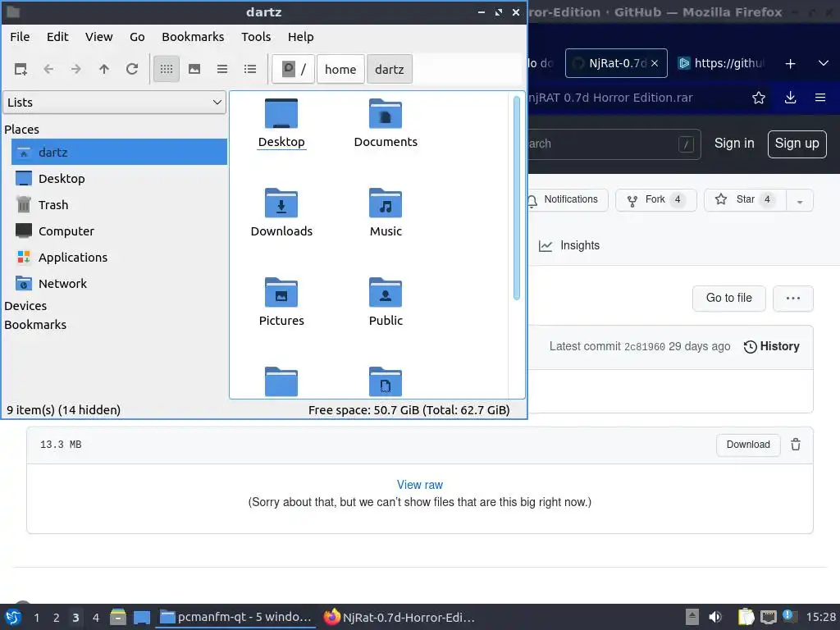Switch to compact view mode
This screenshot has height=630, width=840.
tap(222, 69)
